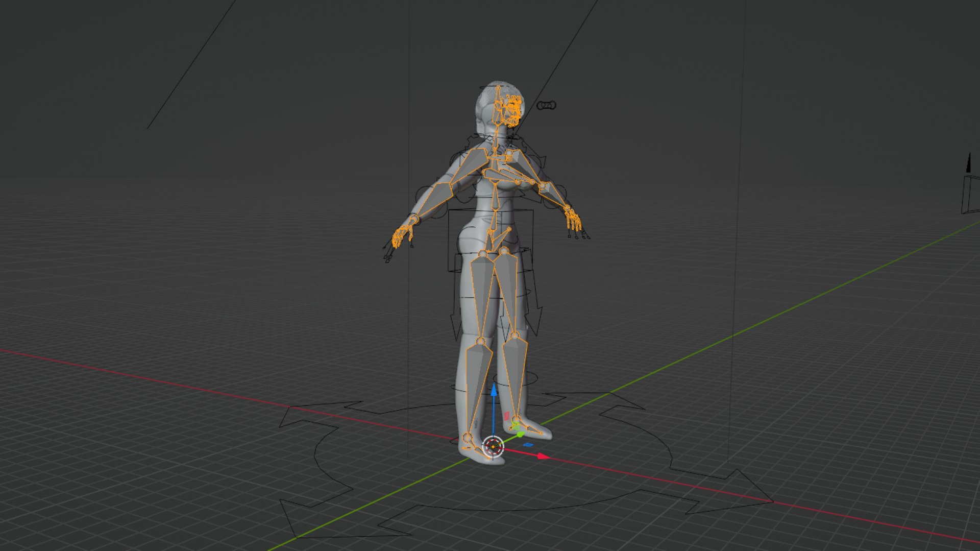Select the forearm bone of the outstretched arm

point(553,194)
